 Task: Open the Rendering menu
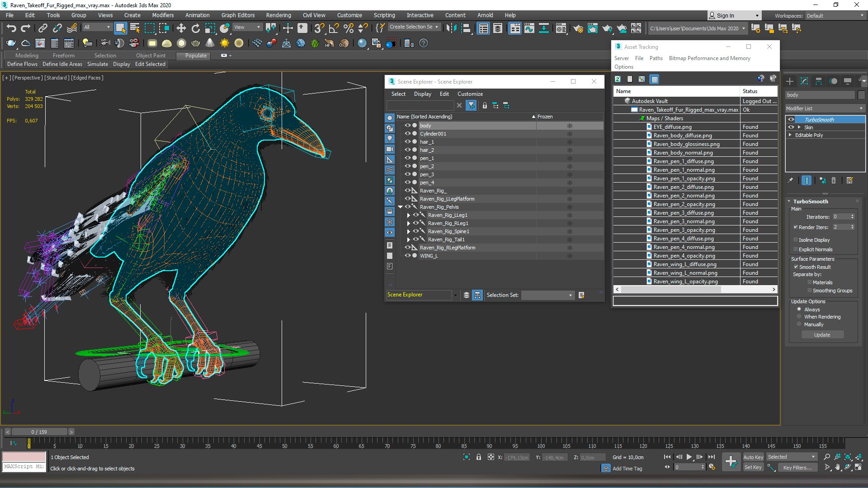tap(278, 15)
